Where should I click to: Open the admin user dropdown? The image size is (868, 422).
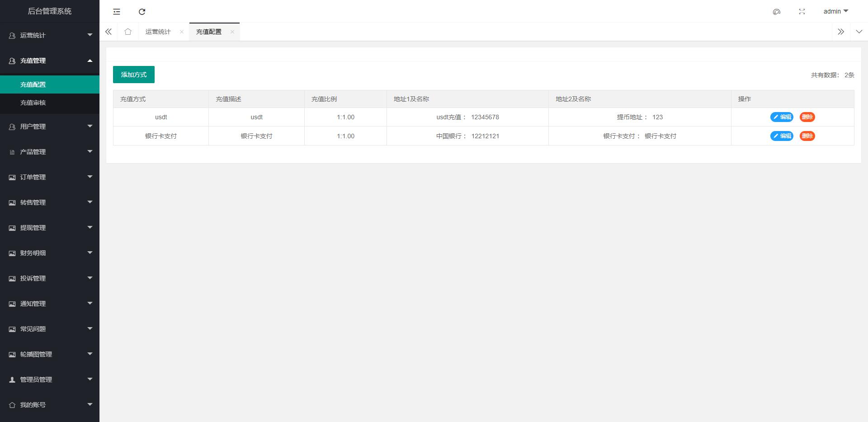point(835,11)
